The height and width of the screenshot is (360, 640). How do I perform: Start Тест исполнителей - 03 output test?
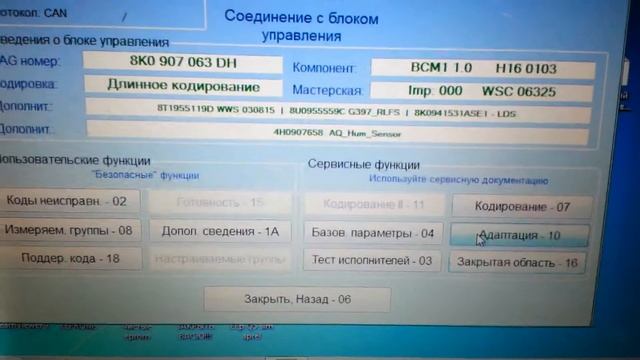click(372, 260)
